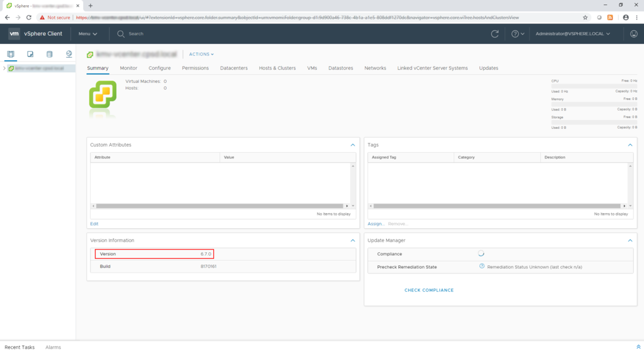Expand the vCenter tree node
The height and width of the screenshot is (352, 644).
tap(4, 68)
